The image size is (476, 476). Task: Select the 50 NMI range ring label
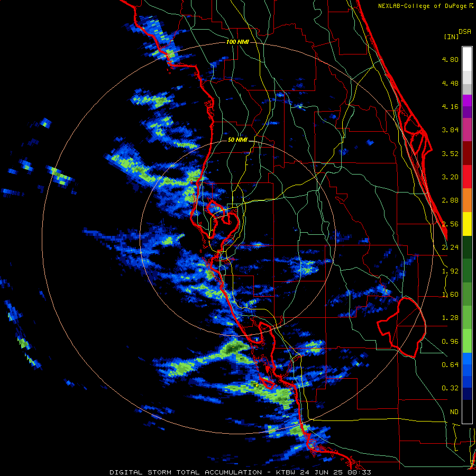click(237, 140)
